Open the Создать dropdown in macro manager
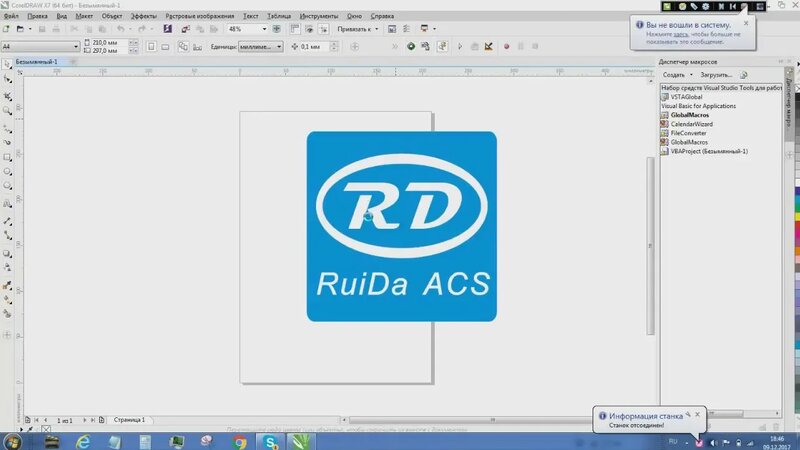The height and width of the screenshot is (450, 800). 678,75
